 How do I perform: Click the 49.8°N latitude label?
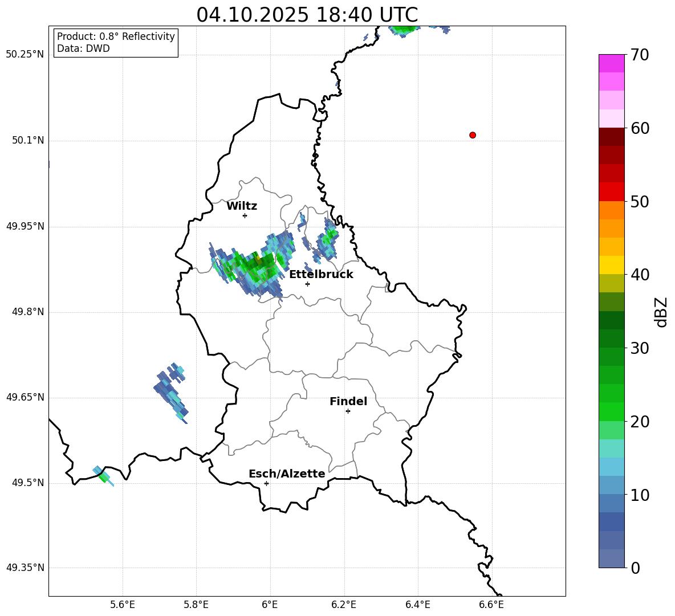27,312
